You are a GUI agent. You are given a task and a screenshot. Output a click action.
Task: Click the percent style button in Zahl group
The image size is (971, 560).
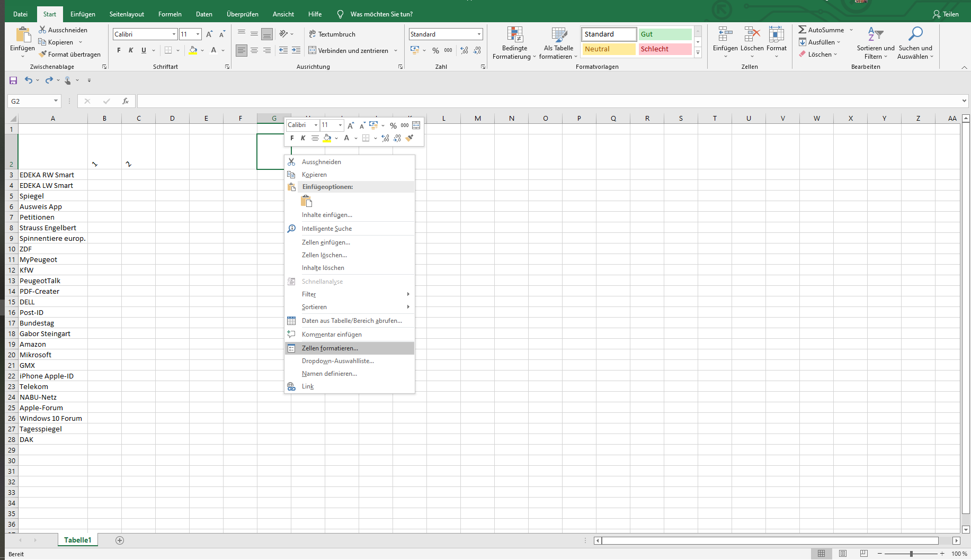435,51
